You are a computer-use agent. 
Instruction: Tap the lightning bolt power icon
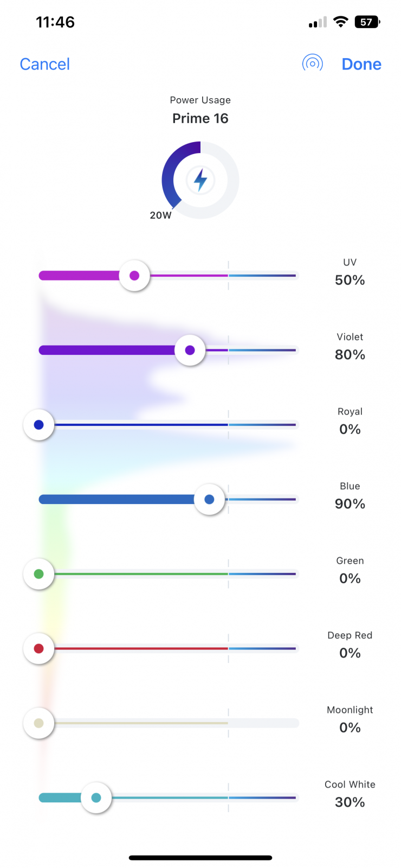(200, 180)
